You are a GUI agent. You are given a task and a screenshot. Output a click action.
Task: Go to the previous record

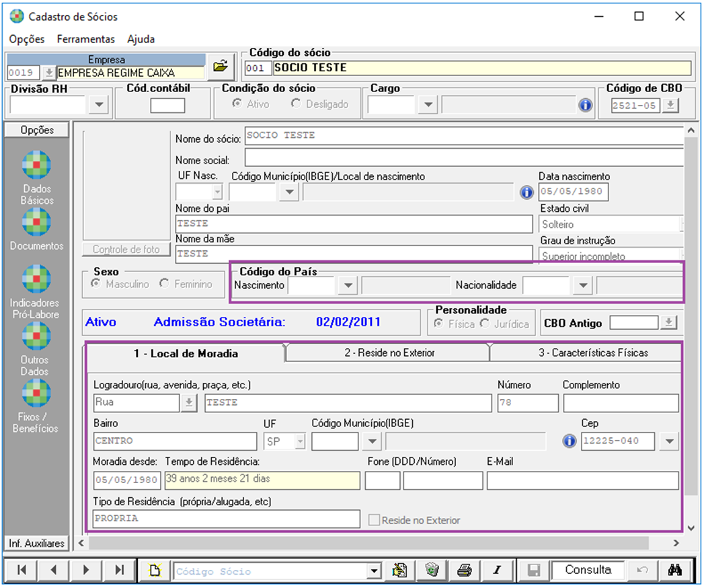click(54, 570)
